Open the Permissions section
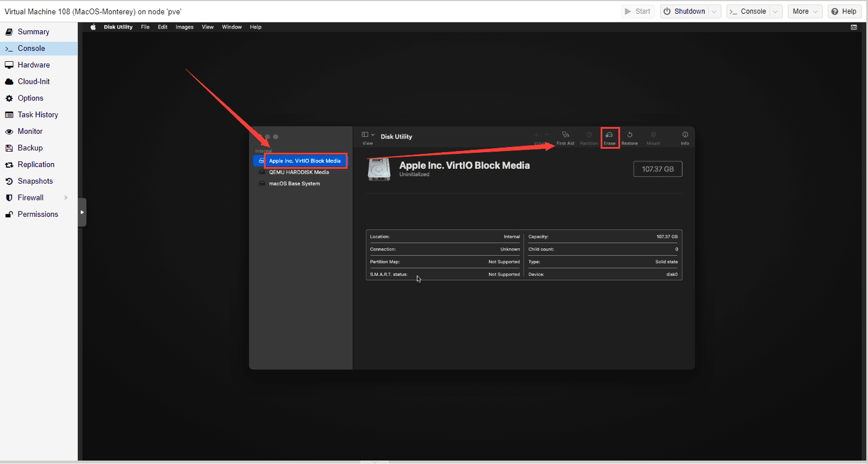This screenshot has width=868, height=464. (38, 214)
